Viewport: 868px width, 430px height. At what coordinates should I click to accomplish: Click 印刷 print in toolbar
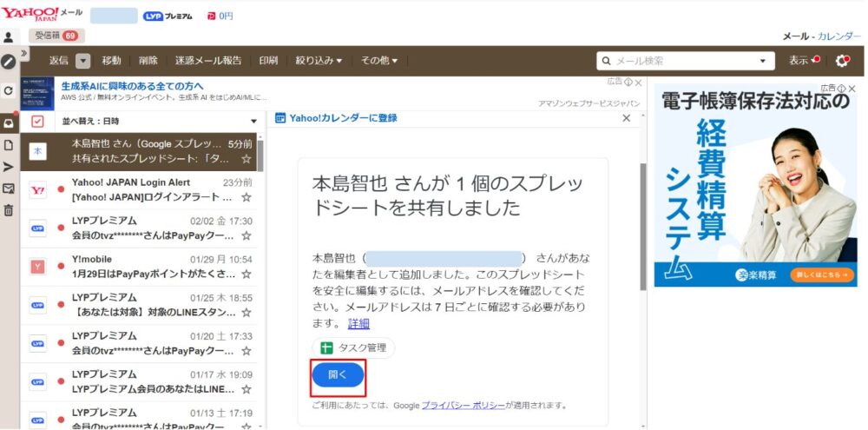pos(268,61)
